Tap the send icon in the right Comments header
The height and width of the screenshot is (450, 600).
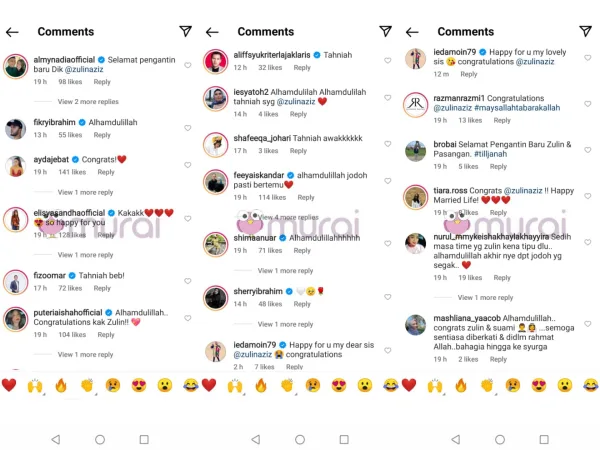(585, 32)
